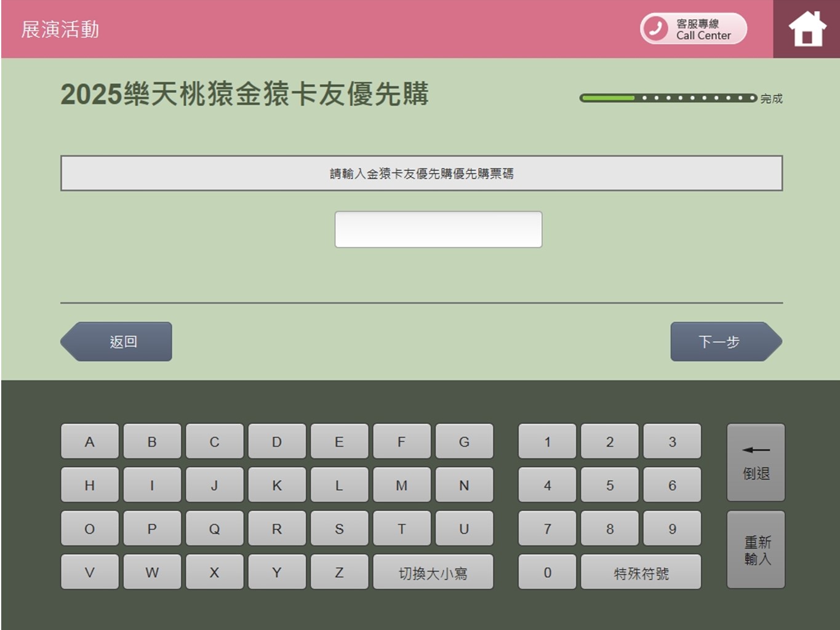840x630 pixels.
Task: Tap the number 4 key
Action: [547, 485]
